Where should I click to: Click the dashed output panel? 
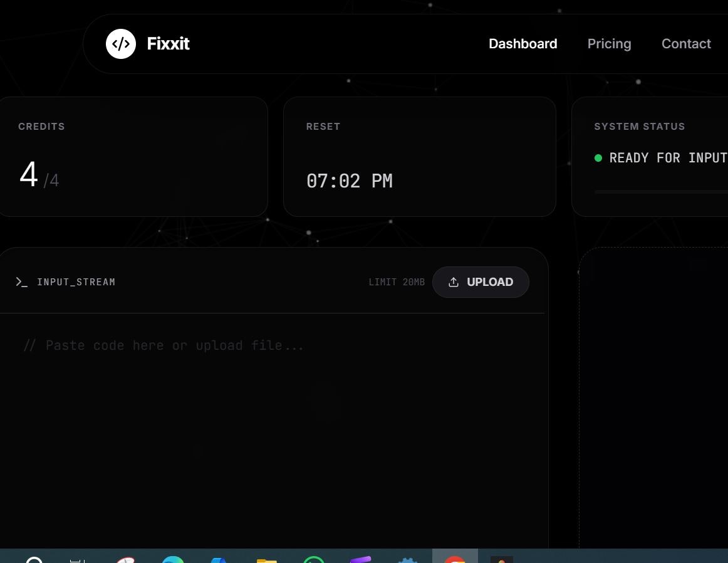coord(653,397)
